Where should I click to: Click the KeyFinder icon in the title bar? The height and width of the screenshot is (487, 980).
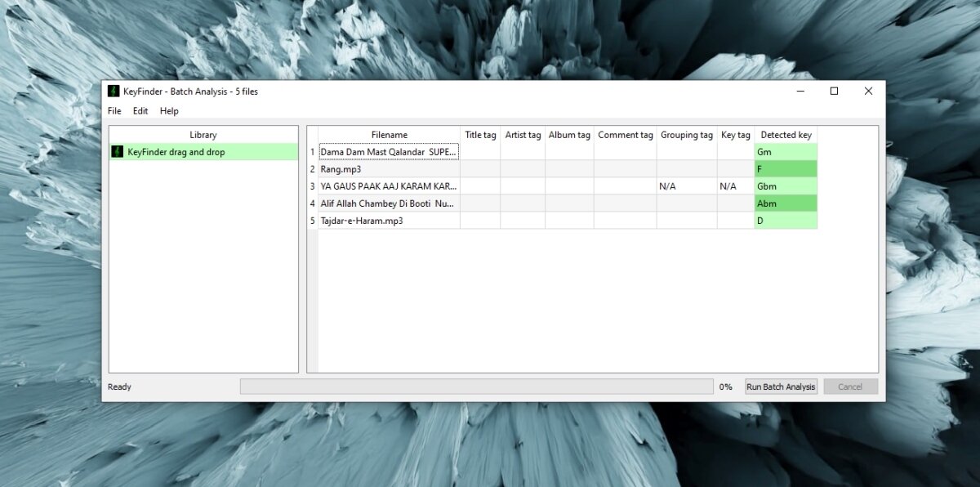113,91
